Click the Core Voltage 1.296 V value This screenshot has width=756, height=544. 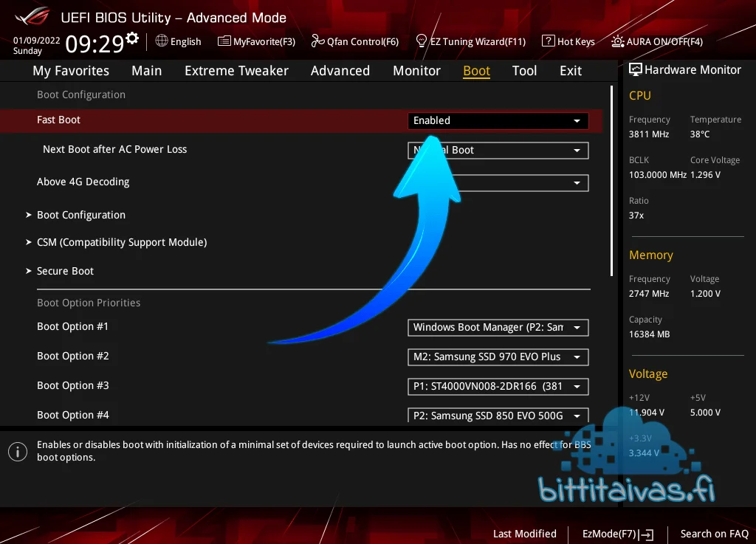[705, 175]
